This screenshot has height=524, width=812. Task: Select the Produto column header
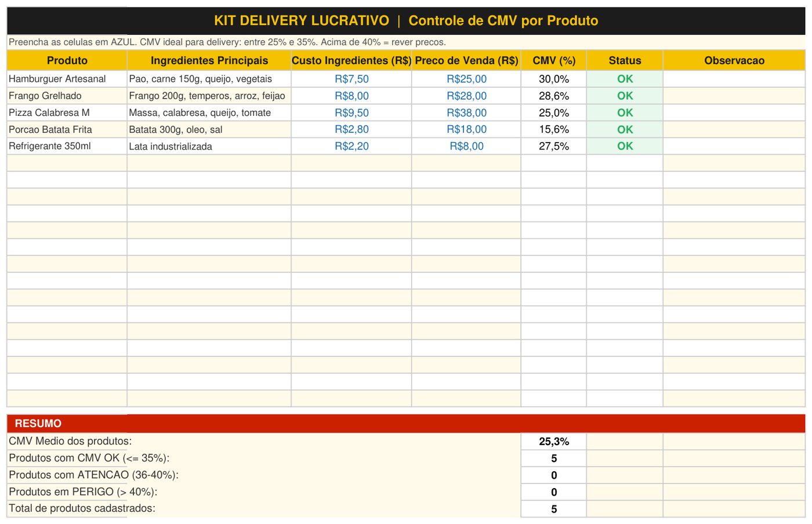67,60
